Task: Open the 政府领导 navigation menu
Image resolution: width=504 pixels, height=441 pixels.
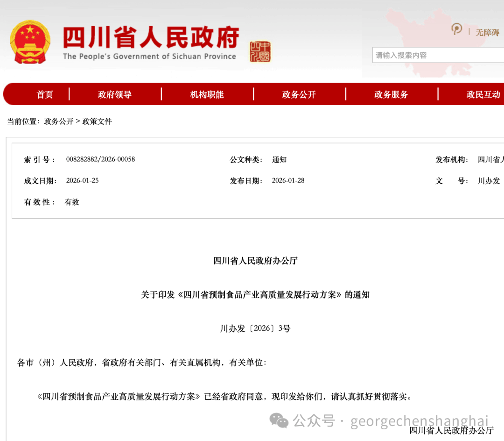Action: (x=115, y=94)
